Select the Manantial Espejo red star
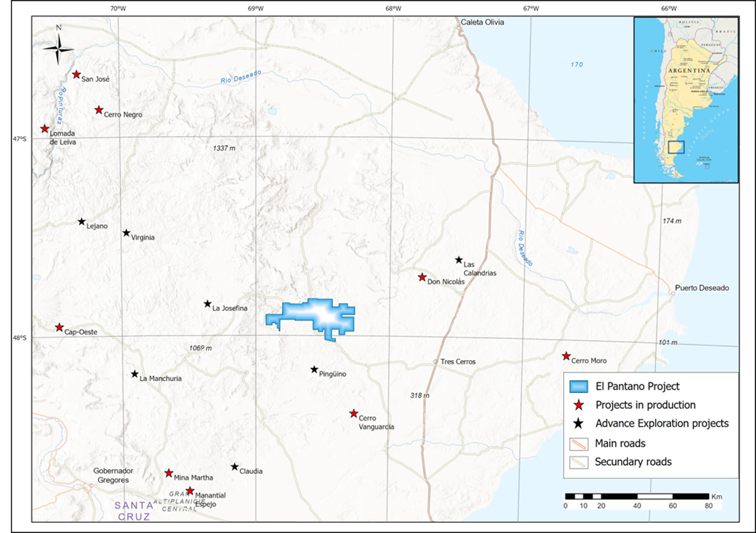Image resolution: width=756 pixels, height=533 pixels. point(190,491)
